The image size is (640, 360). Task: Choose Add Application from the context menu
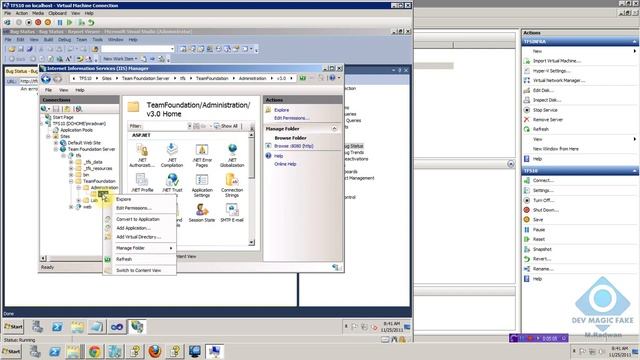pos(140,228)
